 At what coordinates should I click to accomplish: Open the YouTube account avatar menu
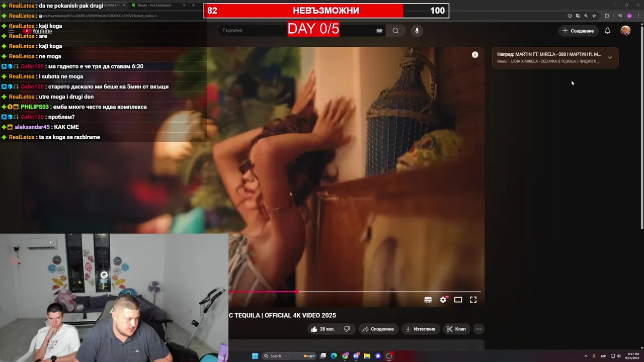coord(625,31)
